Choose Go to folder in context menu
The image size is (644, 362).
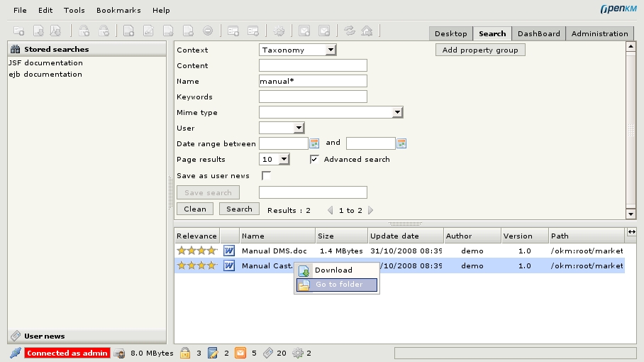tap(337, 285)
